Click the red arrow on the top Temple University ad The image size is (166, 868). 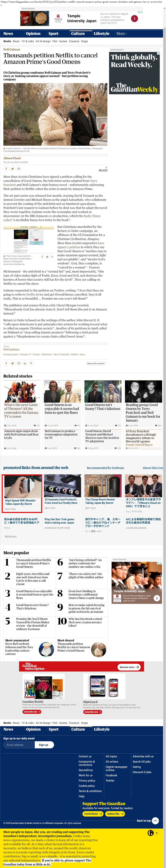(134, 19)
